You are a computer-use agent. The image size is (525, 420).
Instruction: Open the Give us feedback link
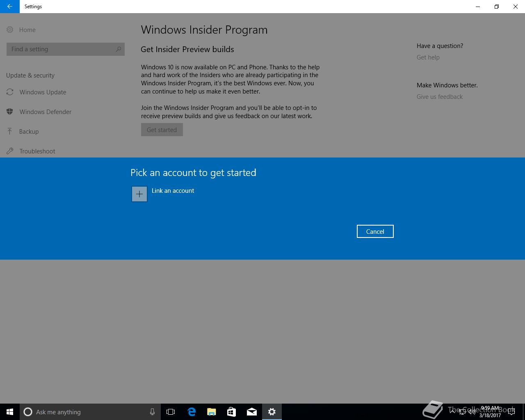click(440, 97)
